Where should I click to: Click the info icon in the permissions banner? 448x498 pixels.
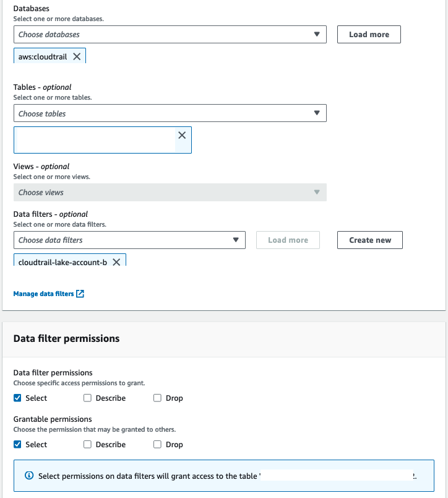click(29, 474)
